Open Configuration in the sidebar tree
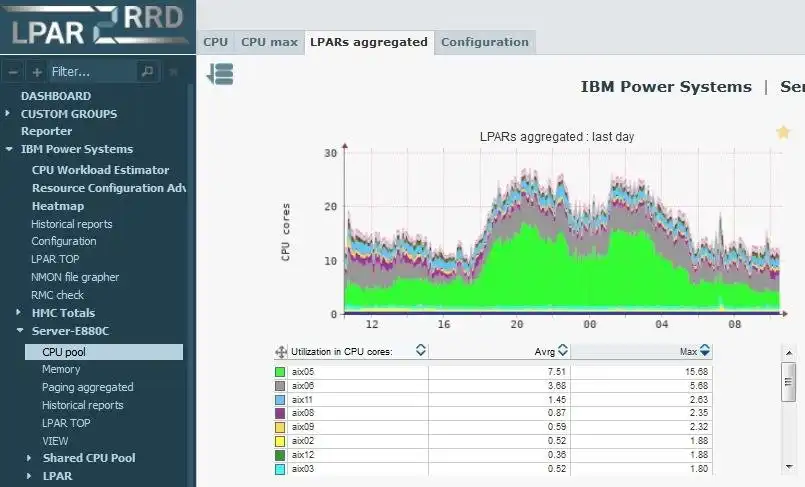Viewport: 805px width, 487px height. pos(64,241)
